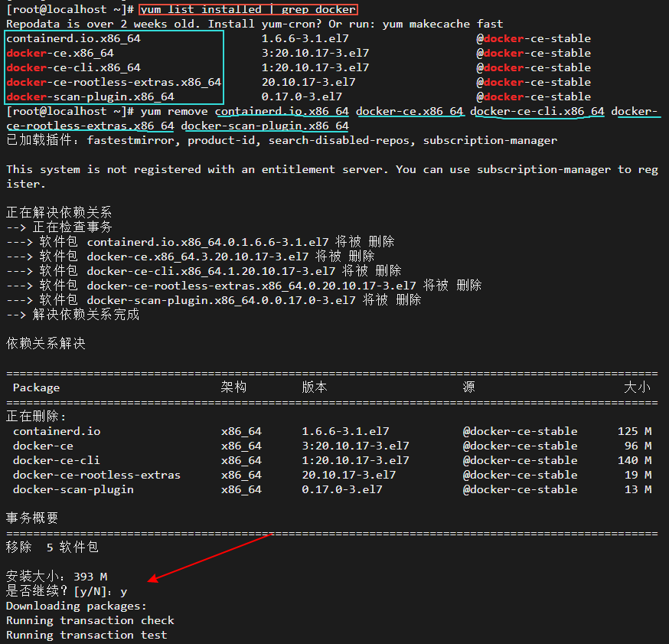669x644 pixels.
Task: Click version '1:20.10.17-3.el7' in installed list
Action: point(315,67)
